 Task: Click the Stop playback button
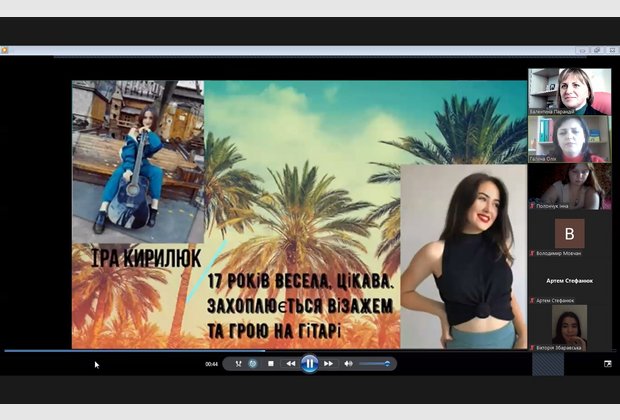click(271, 364)
